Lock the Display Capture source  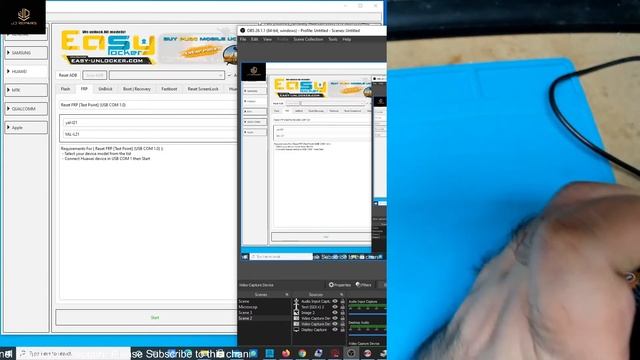click(x=342, y=330)
